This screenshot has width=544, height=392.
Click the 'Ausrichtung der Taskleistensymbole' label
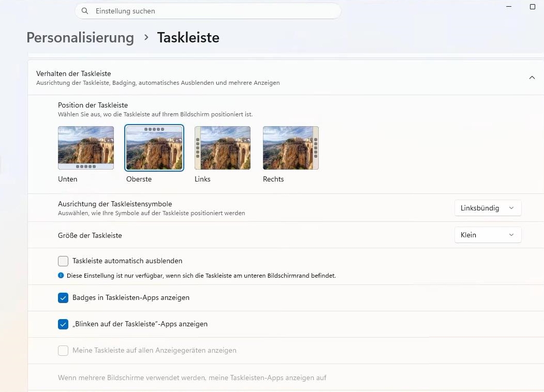115,204
